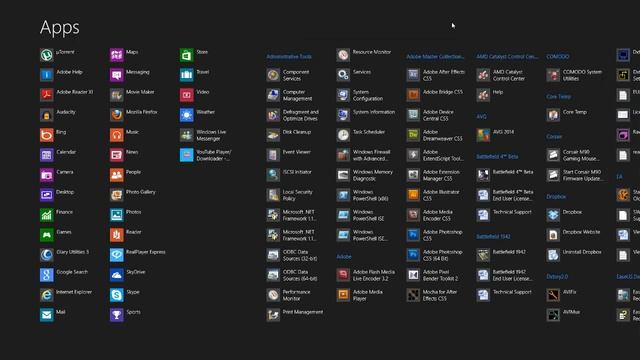Viewport: 640px width, 360px height.
Task: Launch Task Scheduler icon
Action: [x=343, y=135]
